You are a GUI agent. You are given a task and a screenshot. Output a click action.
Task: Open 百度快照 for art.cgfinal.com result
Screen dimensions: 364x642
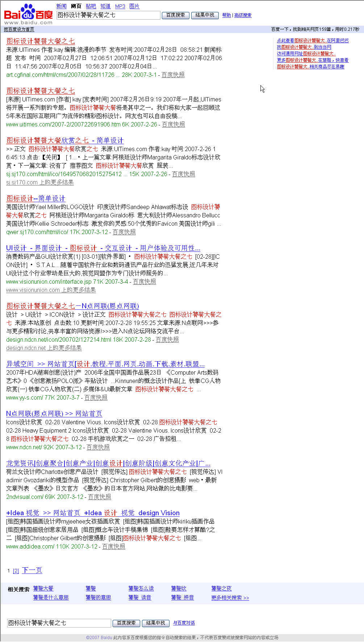(x=173, y=75)
